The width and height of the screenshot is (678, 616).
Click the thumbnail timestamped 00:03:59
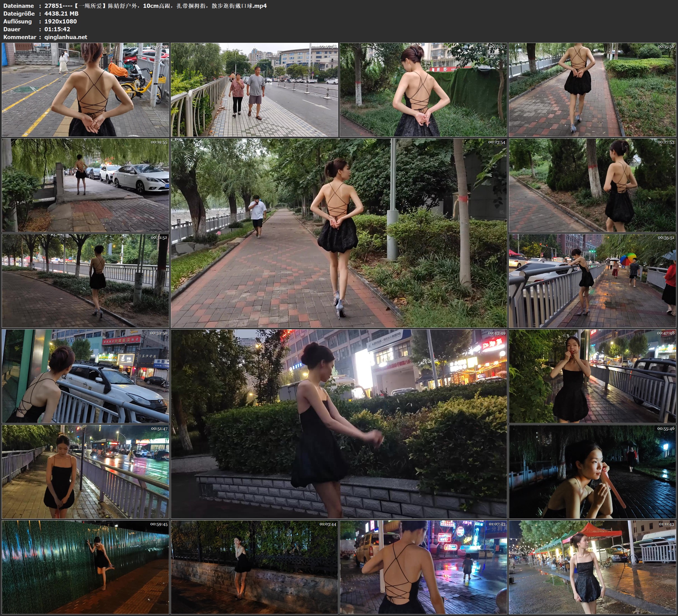85,89
